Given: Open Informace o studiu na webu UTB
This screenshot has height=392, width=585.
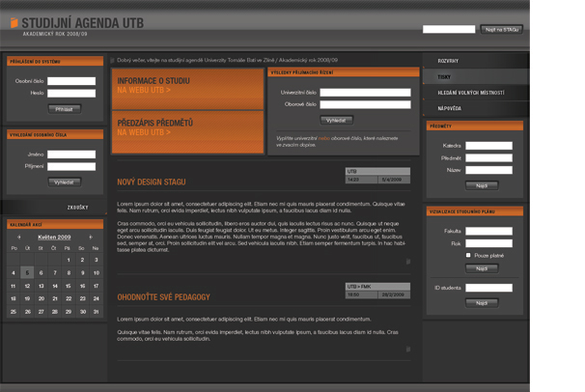Looking at the screenshot, I should point(186,87).
